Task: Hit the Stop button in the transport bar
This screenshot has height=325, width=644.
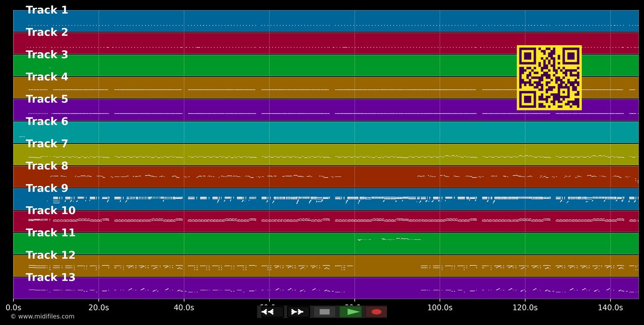Action: pos(324,312)
